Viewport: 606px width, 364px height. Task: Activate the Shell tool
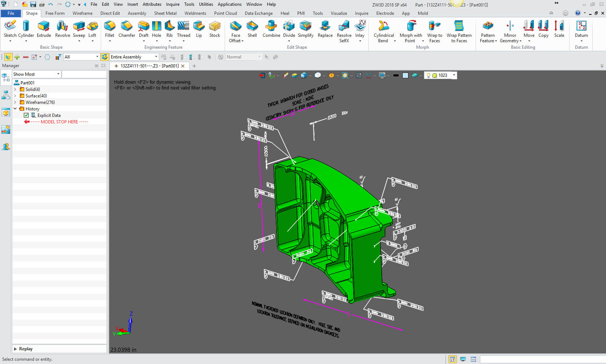coord(252,29)
